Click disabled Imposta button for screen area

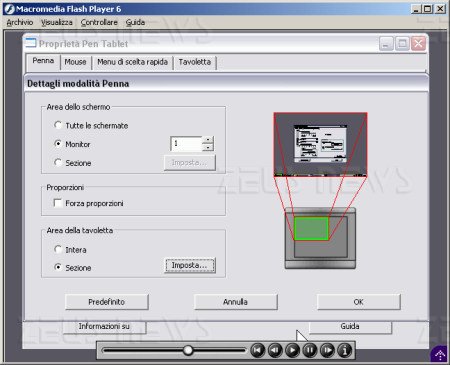pyautogui.click(x=190, y=163)
